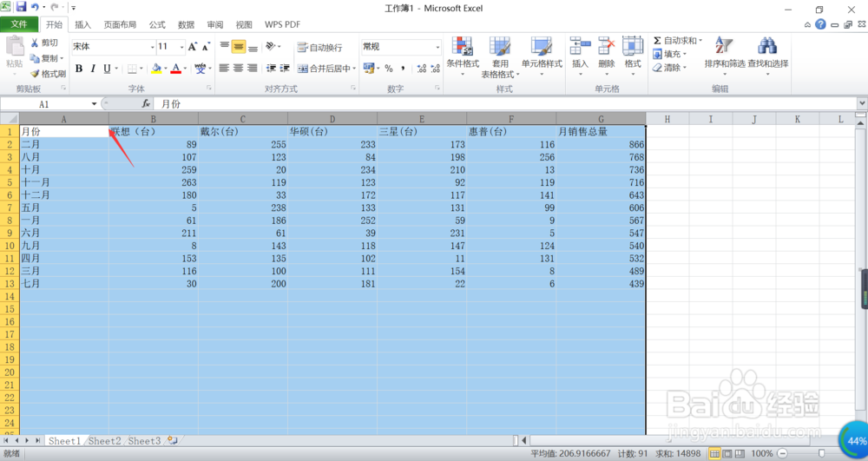The image size is (868, 461).
Task: Align text right
Action: 253,68
